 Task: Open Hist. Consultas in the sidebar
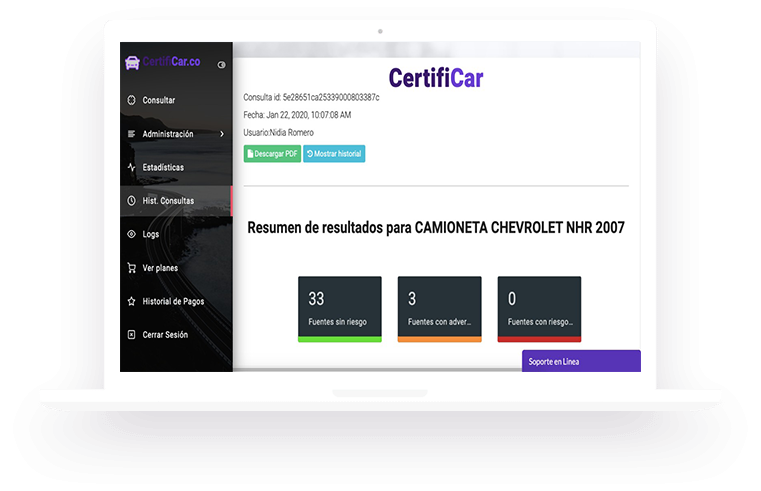point(176,200)
